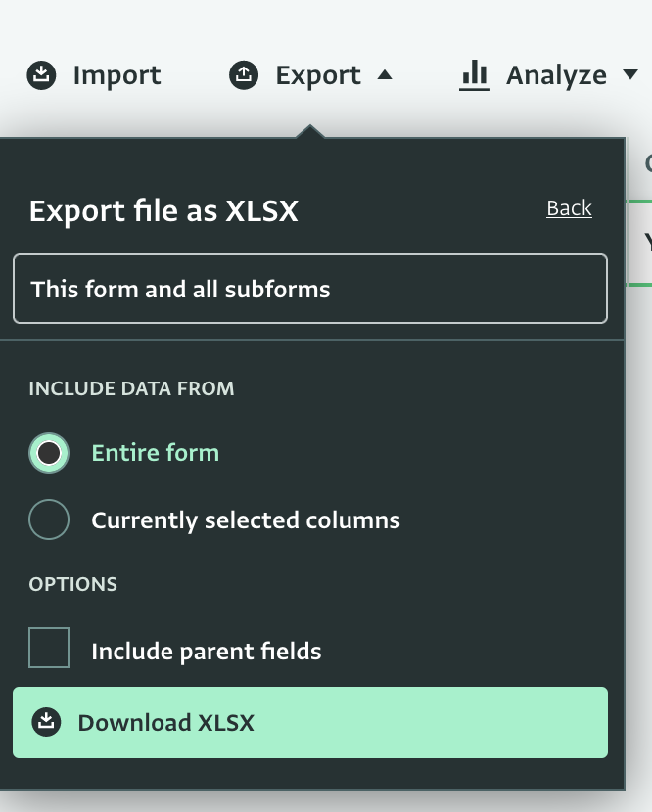Expand the Analyze dropdown arrow
Image resolution: width=652 pixels, height=812 pixels.
(x=630, y=75)
